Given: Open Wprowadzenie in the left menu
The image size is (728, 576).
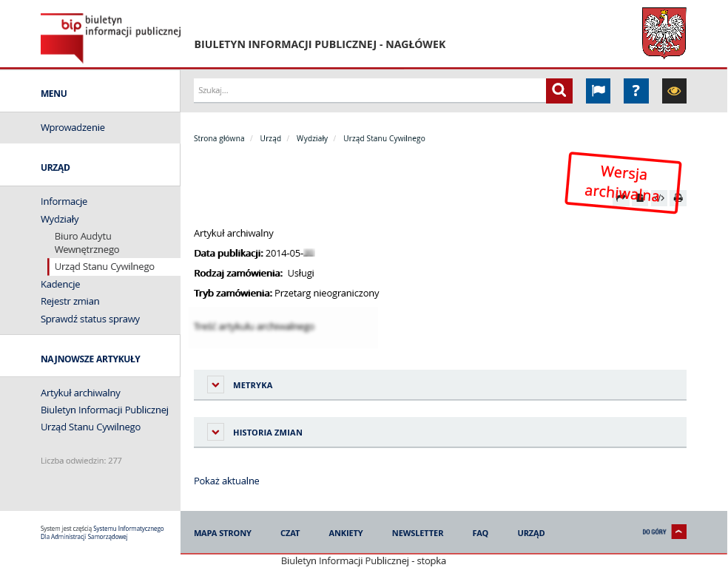Looking at the screenshot, I should click(73, 127).
